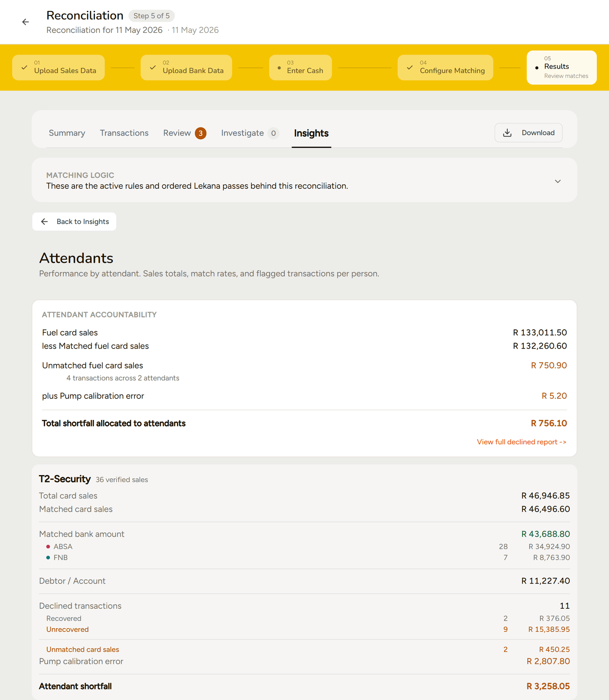Click Debtor / Account value R 11,227.40
The height and width of the screenshot is (700, 609).
[545, 581]
